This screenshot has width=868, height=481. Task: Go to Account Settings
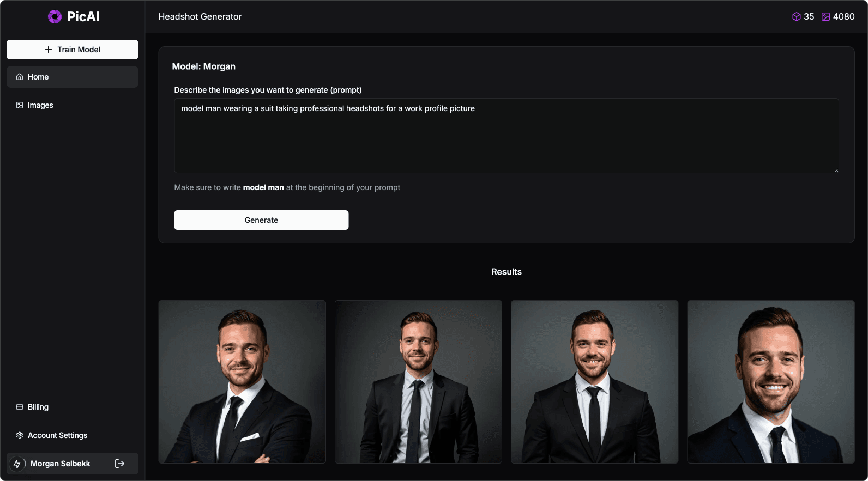point(57,435)
